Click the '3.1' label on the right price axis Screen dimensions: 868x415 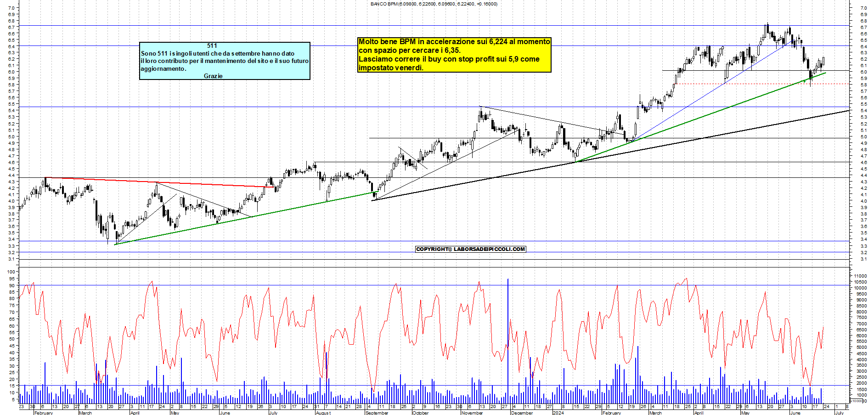point(863,259)
